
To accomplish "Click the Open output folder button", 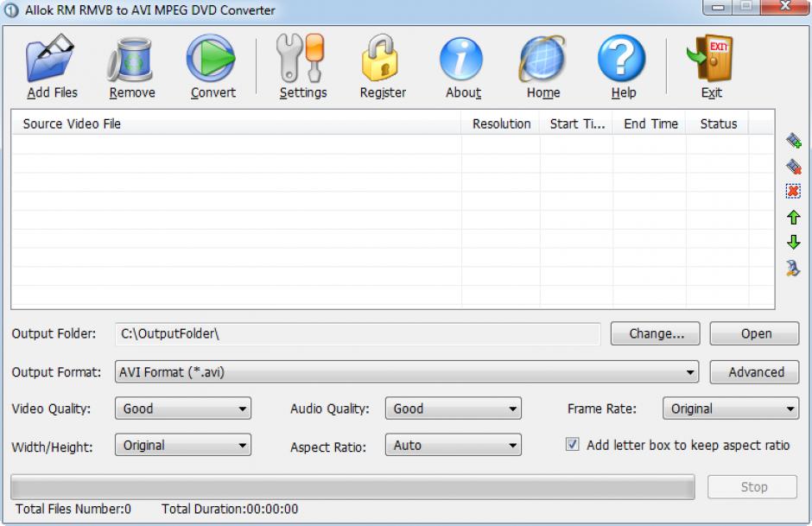I will pos(754,334).
